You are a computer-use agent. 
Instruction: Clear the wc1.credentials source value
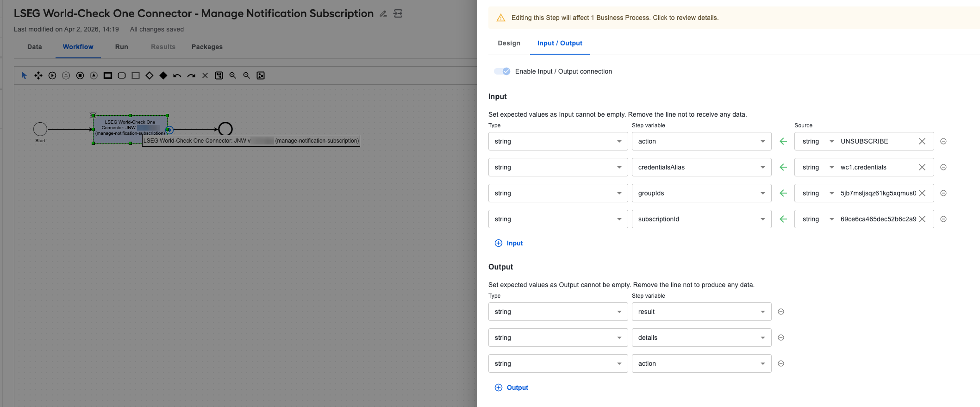click(922, 167)
